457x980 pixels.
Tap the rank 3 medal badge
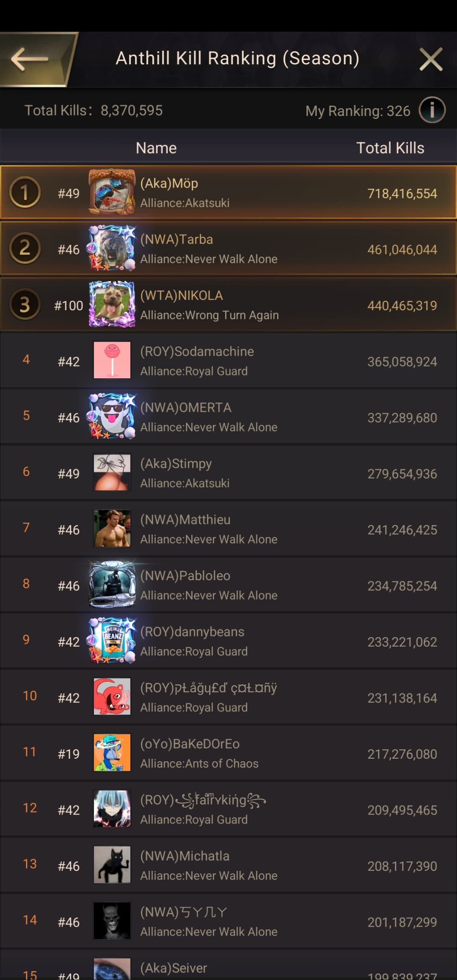click(x=25, y=305)
